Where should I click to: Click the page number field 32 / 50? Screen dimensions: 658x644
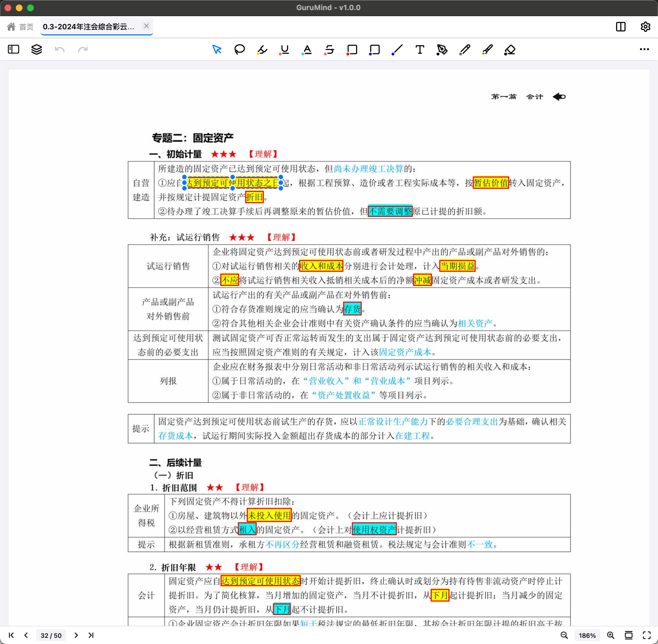(51, 635)
